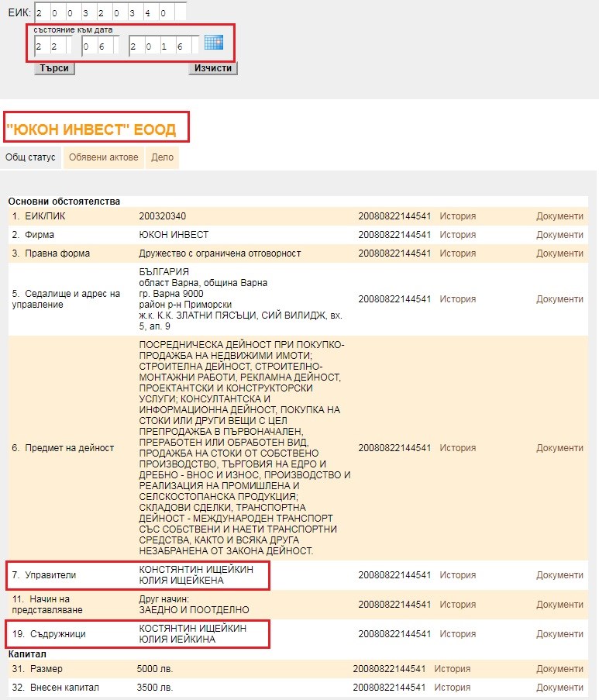Click partner name ЮЛИЯ ИЕЙКИНА
The image size is (599, 700).
coord(177,640)
